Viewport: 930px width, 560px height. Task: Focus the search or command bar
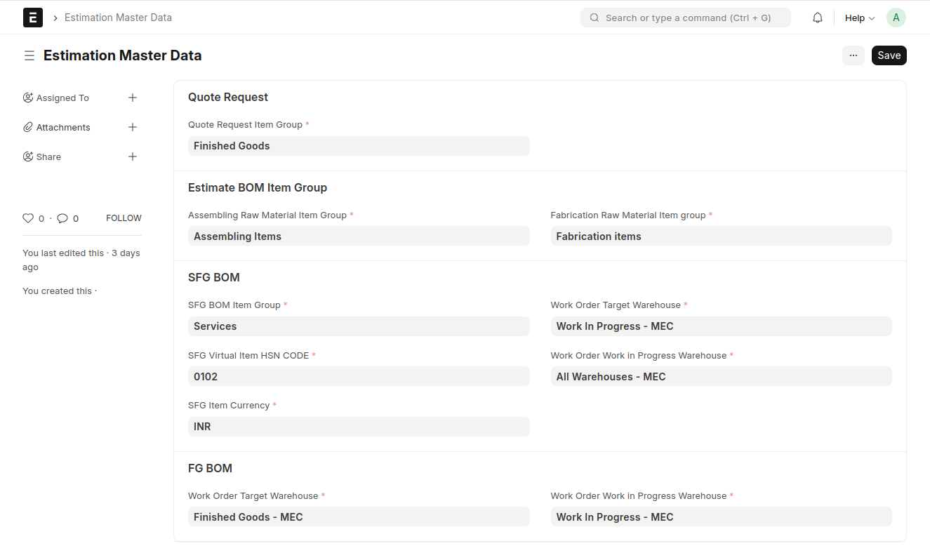[x=685, y=18]
